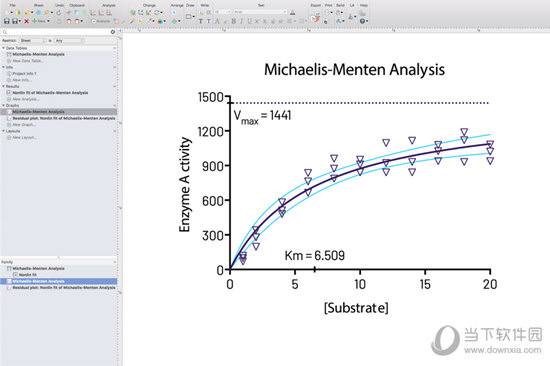This screenshot has height=366, width=550.
Task: Click the Export graph icon
Action: tap(315, 19)
